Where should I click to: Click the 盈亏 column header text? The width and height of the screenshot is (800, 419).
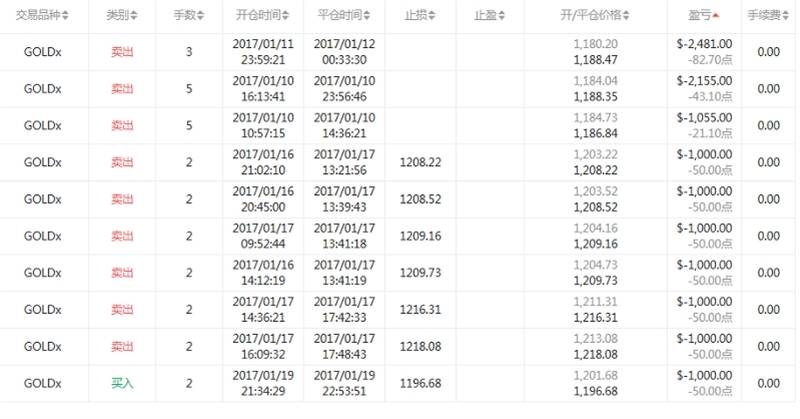699,15
